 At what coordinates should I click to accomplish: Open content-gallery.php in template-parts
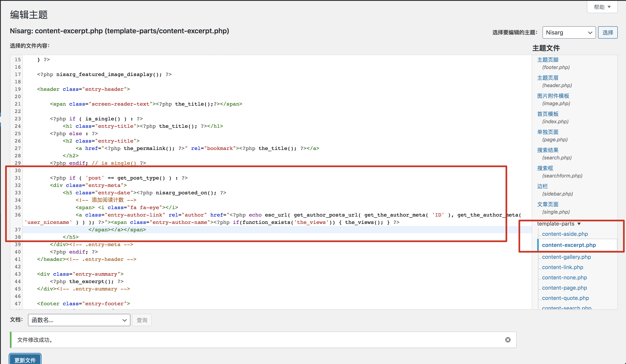click(566, 257)
